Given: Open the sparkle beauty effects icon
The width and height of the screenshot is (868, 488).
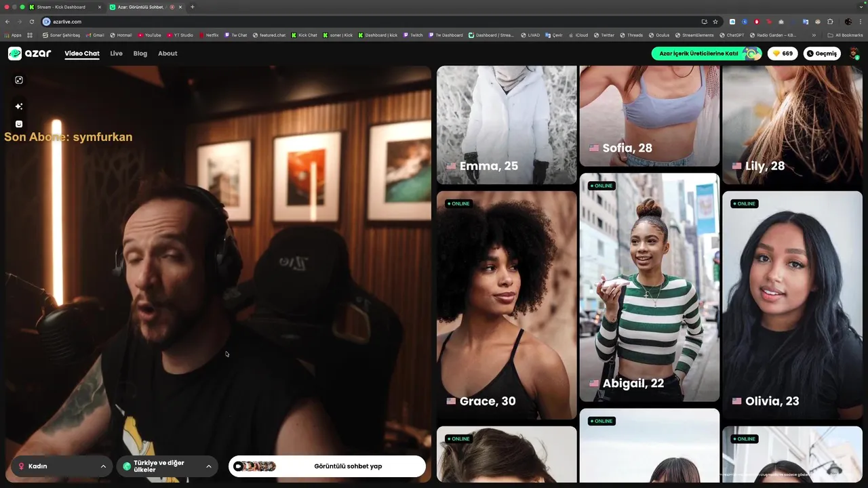Looking at the screenshot, I should click(19, 106).
